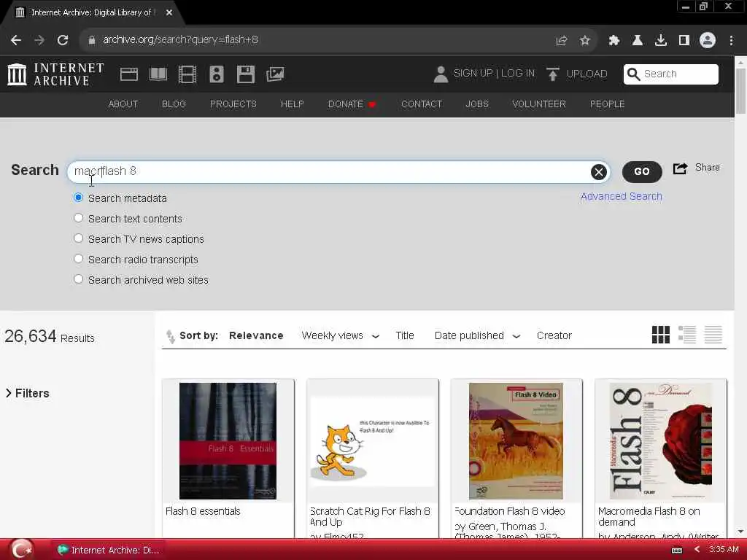Open the browser extensions puzzle icon
The height and width of the screenshot is (560, 747).
click(614, 41)
